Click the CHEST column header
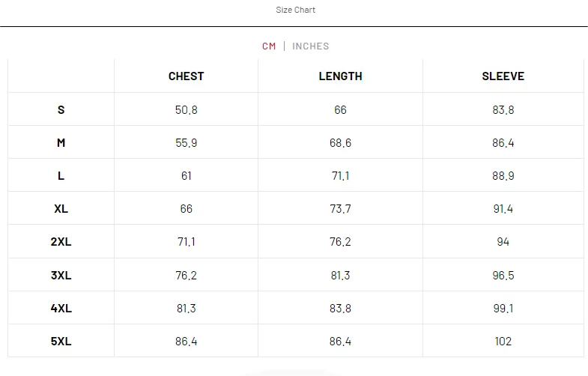Screen dimensions: 588x376 [186, 76]
